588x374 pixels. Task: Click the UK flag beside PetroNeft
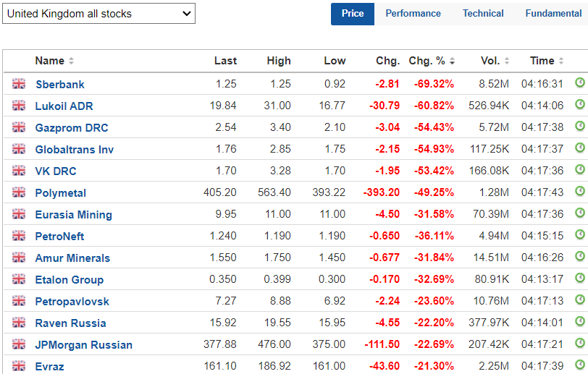[19, 236]
